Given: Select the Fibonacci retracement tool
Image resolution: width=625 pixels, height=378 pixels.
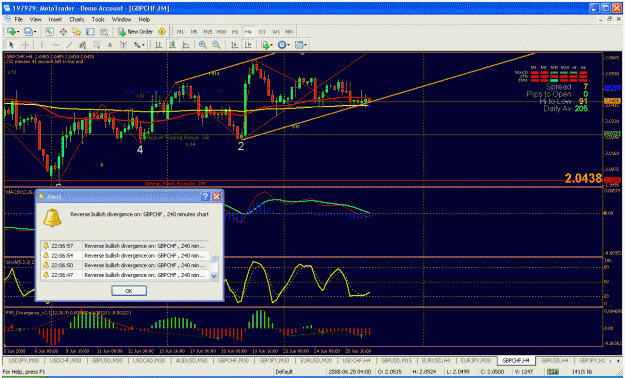Looking at the screenshot, I should (96, 45).
